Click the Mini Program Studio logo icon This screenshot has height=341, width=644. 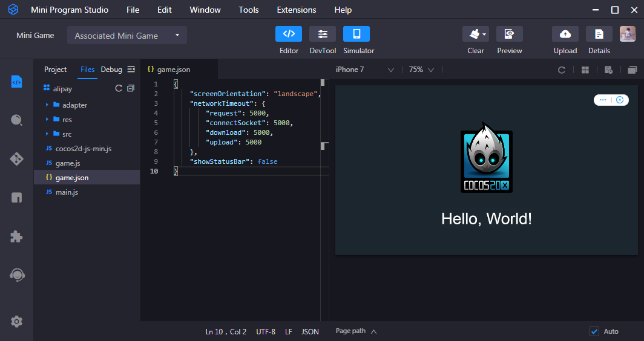coord(13,10)
